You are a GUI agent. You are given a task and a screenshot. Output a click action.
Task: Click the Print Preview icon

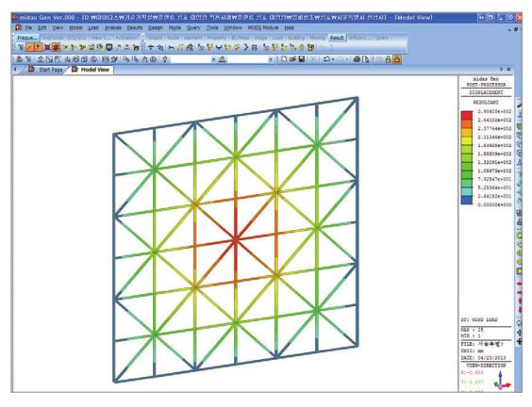365,59
